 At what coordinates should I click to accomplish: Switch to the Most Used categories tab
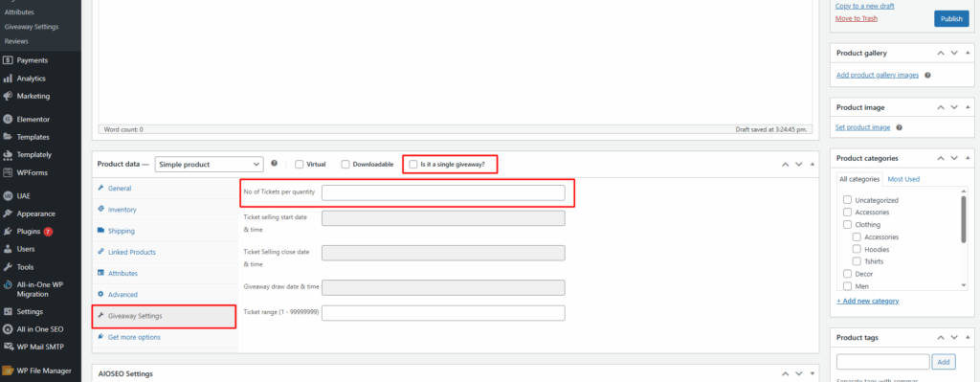(x=903, y=179)
